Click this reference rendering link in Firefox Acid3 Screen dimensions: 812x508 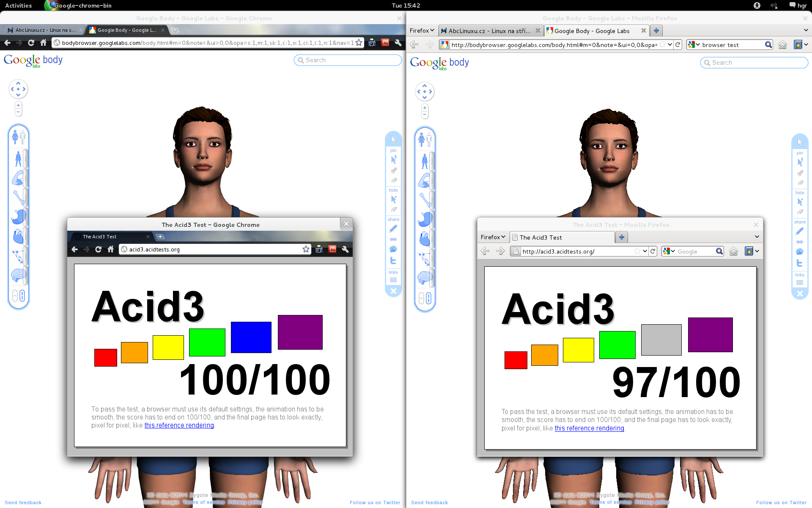point(590,428)
